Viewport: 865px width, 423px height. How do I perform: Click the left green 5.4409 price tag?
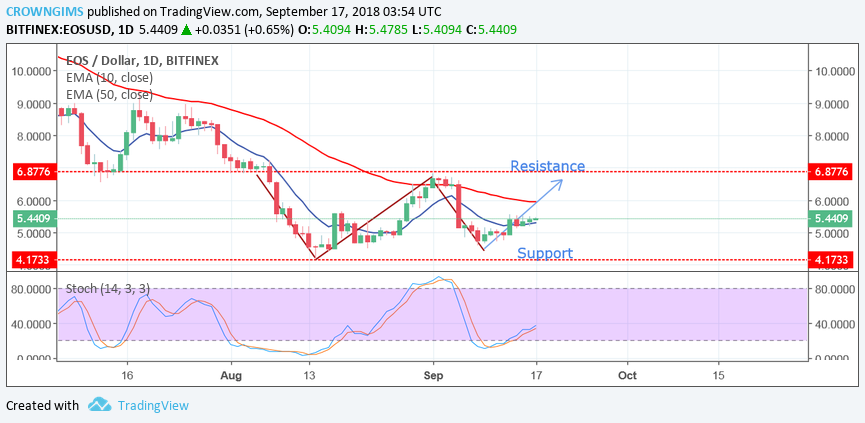[34, 218]
